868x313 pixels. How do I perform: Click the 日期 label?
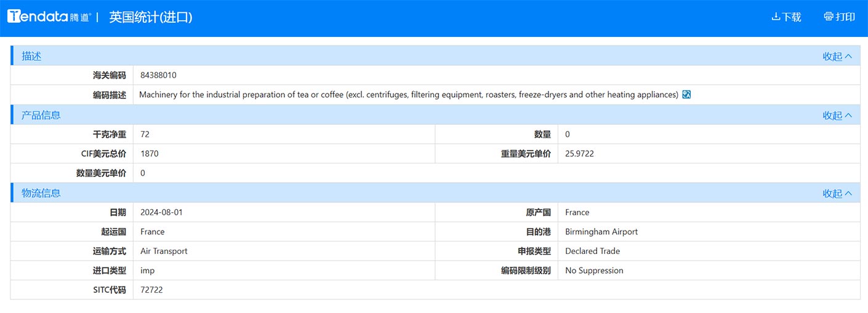pyautogui.click(x=117, y=212)
